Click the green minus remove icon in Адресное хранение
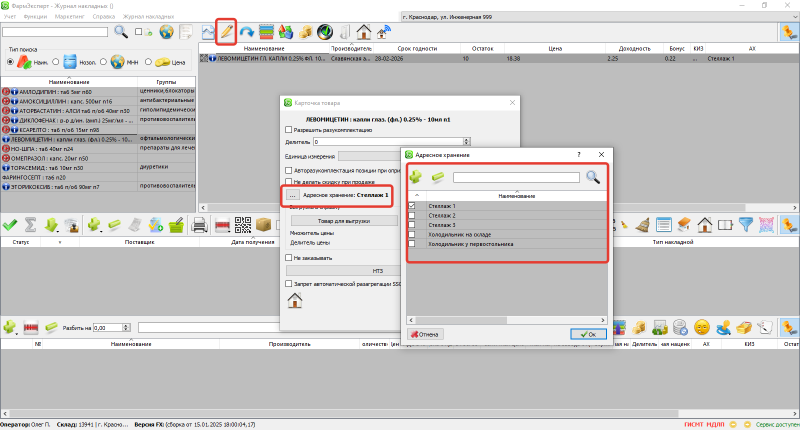This screenshot has height=430, width=800. click(x=438, y=177)
